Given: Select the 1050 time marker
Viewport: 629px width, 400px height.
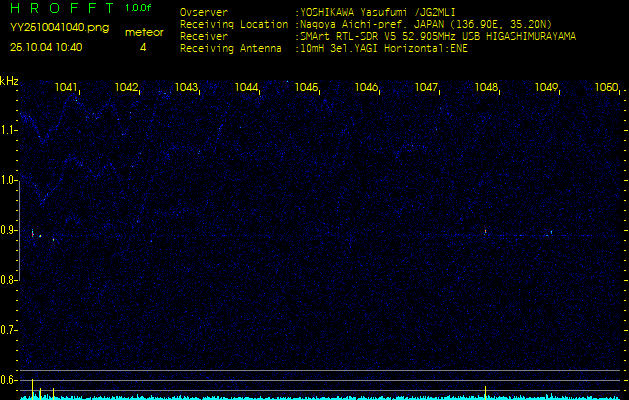Looking at the screenshot, I should pos(606,88).
